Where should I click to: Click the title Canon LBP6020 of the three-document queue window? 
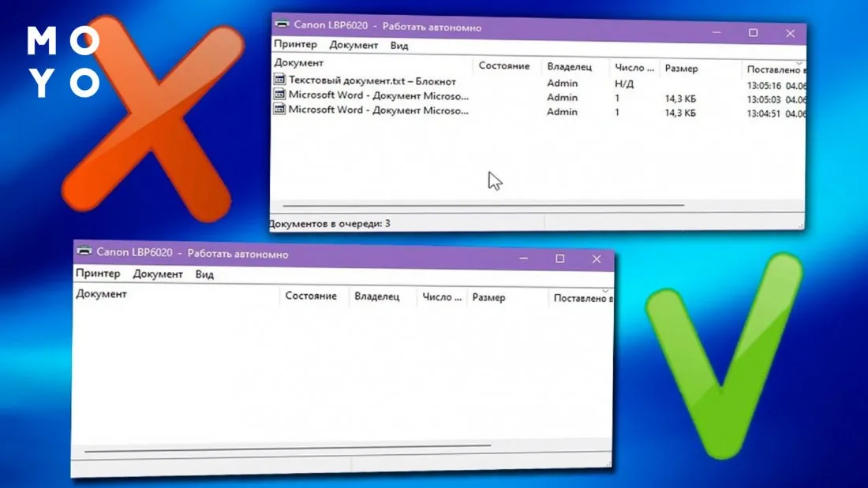pos(331,25)
